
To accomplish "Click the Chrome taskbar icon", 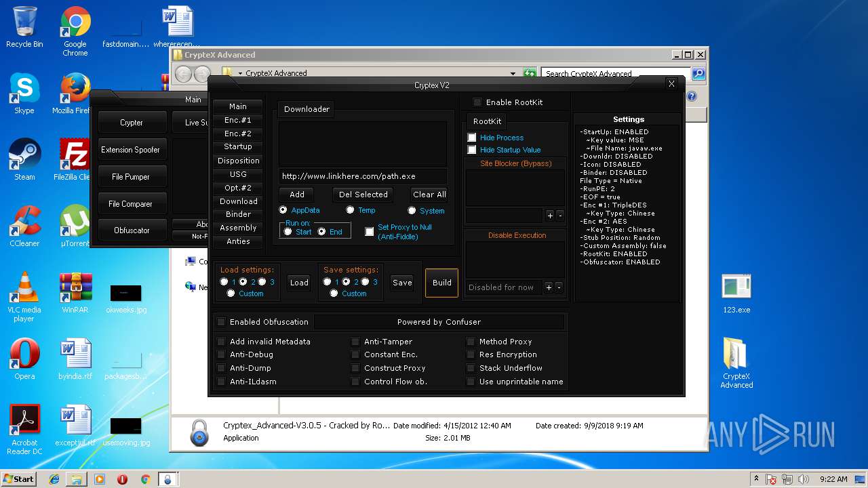I will [x=145, y=479].
